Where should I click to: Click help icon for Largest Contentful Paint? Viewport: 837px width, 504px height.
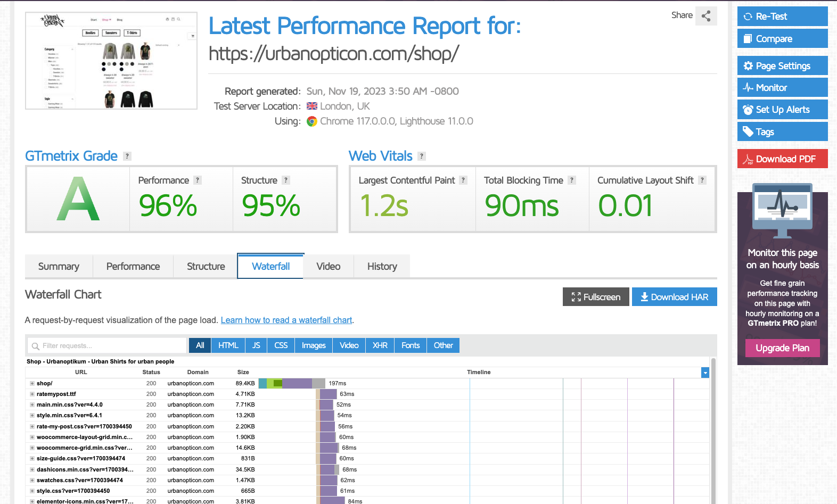[x=463, y=180]
